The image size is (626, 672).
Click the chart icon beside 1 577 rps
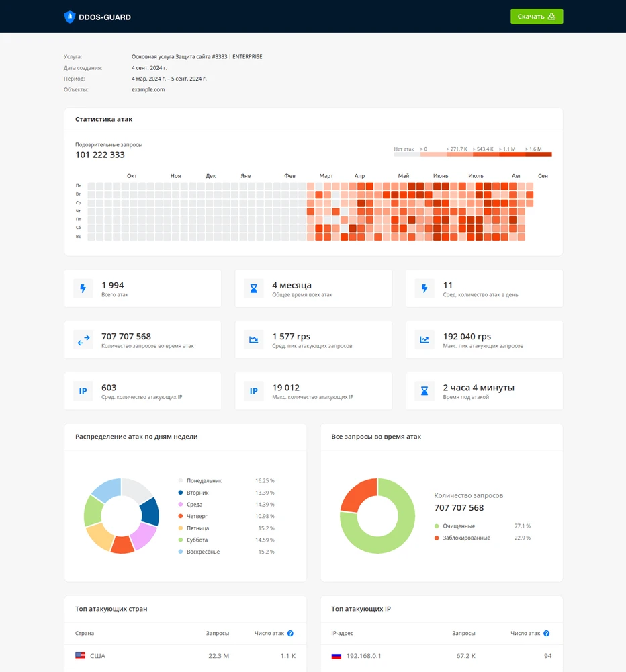tap(254, 340)
